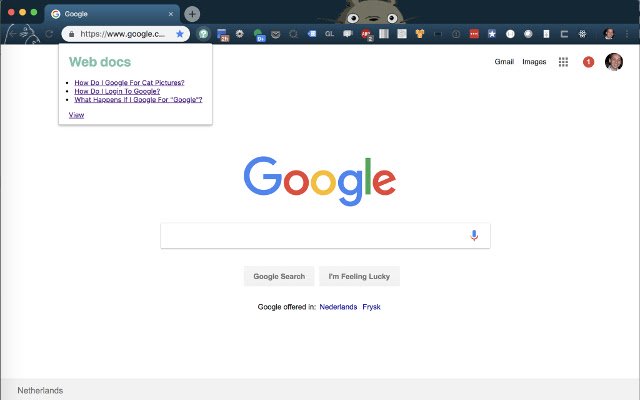This screenshot has height=400, width=640.
Task: Click the Web docs heading
Action: (100, 62)
